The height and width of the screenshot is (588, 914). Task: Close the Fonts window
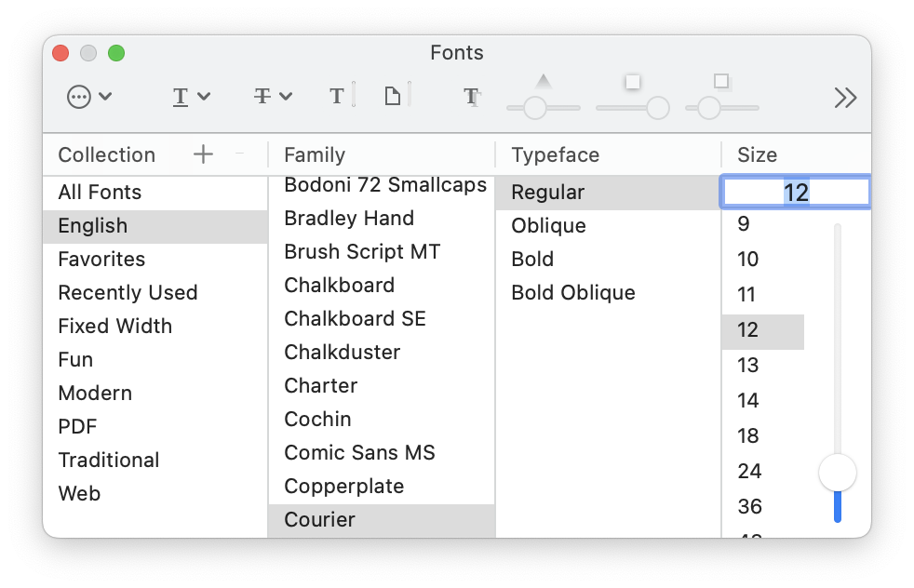[60, 53]
